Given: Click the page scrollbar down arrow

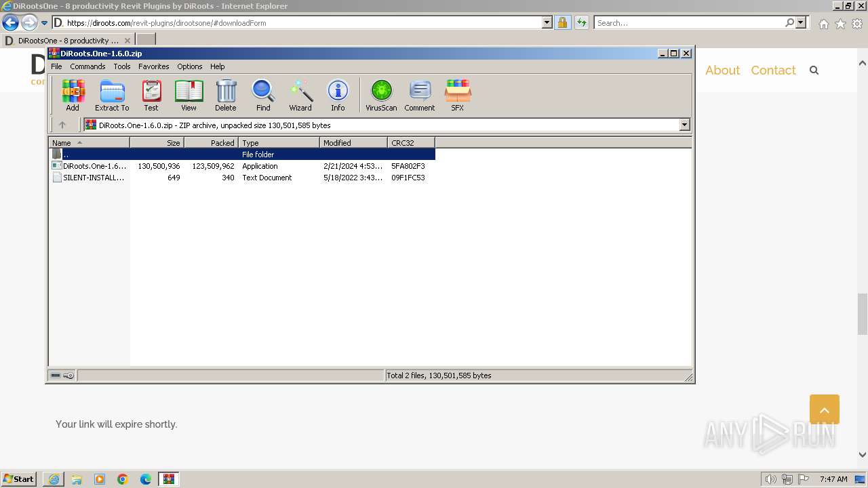Looking at the screenshot, I should click(863, 455).
